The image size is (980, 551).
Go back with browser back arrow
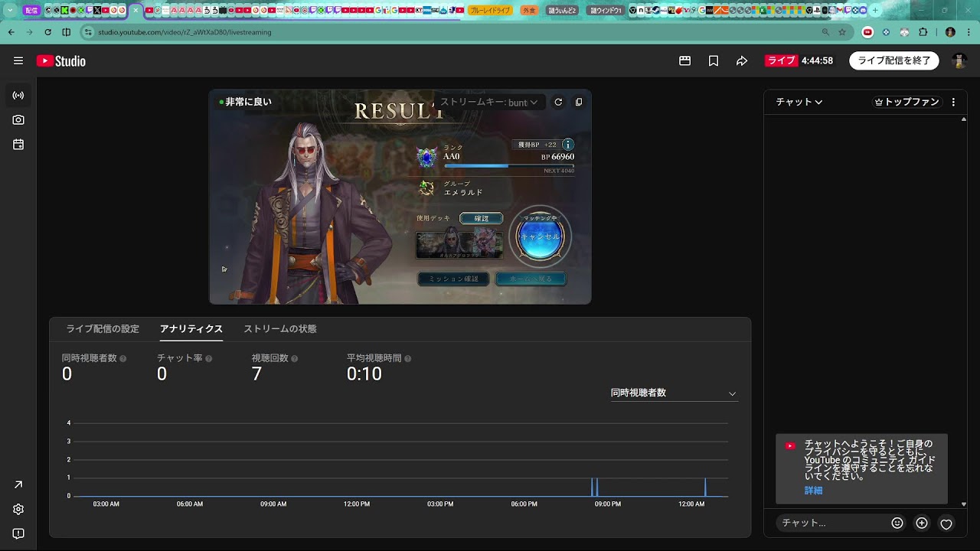coord(11,32)
